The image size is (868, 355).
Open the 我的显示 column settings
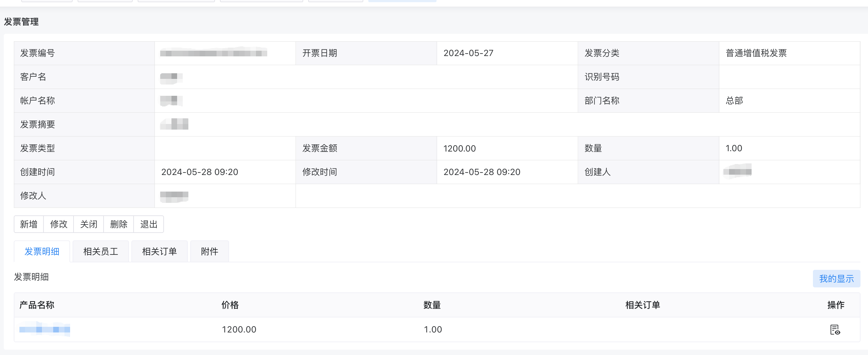[836, 279]
